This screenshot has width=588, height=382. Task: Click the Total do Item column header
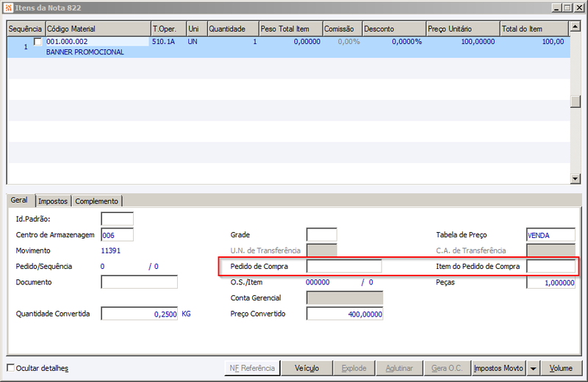[x=534, y=29]
